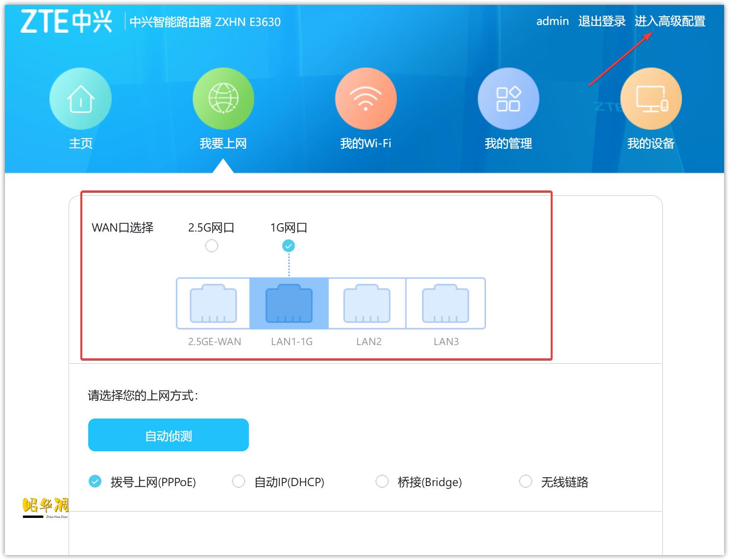Select the 1G网口 radio button
729x560 pixels.
tap(289, 246)
